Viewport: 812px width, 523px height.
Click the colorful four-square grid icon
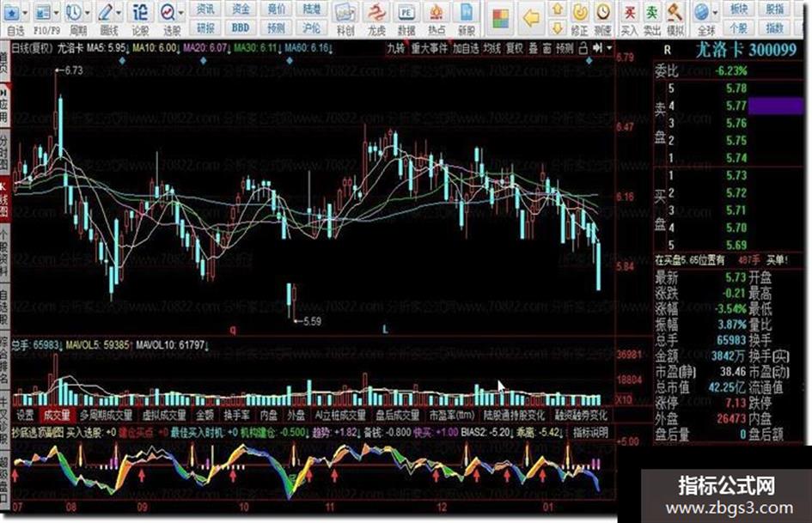pos(501,19)
